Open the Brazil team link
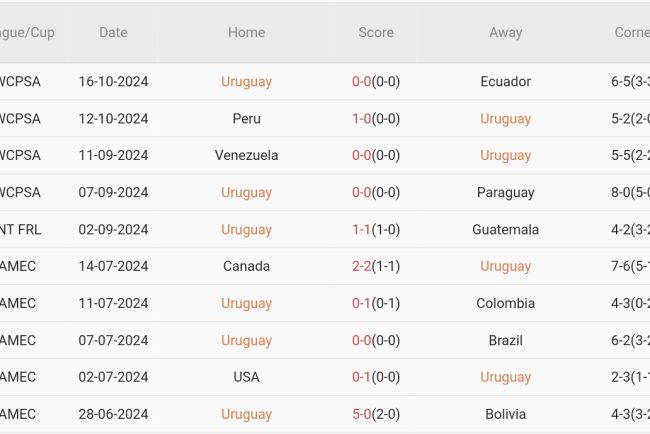 tap(505, 340)
